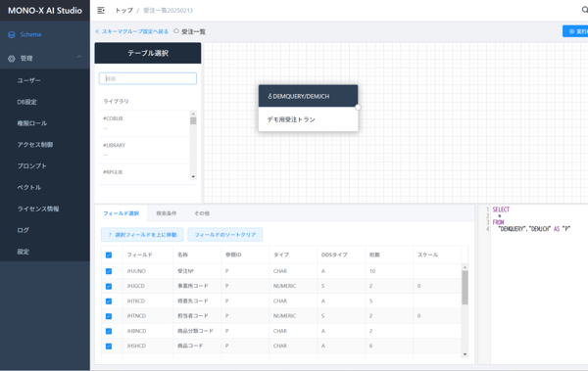Viewport: 588px width, 371px height.
Task: Click the cloud icon beside 受注一覧
Action: (176, 31)
